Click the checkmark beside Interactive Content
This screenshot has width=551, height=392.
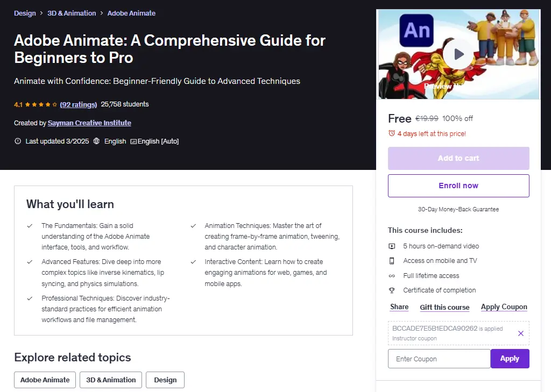coord(193,262)
